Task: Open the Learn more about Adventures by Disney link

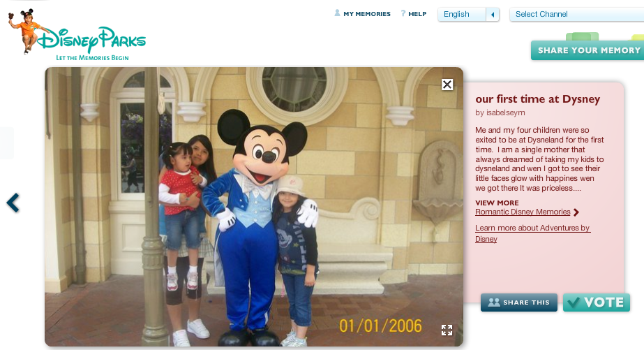Action: pos(532,233)
